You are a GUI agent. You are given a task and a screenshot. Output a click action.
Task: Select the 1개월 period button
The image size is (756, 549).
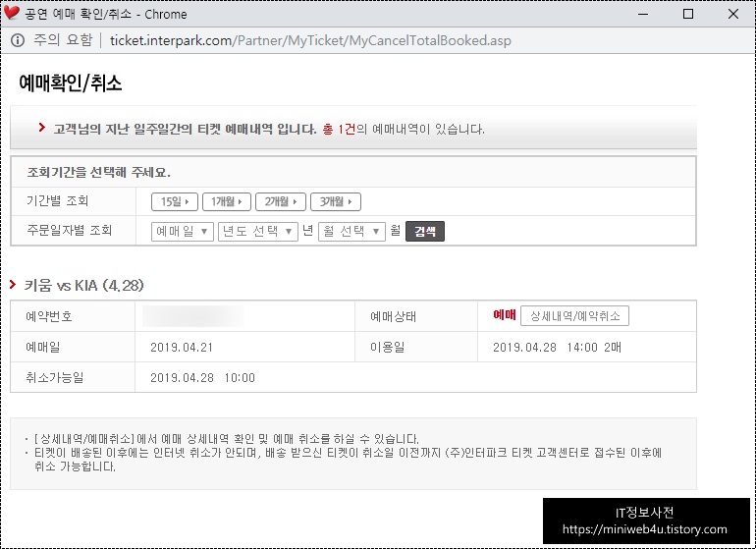pos(227,201)
